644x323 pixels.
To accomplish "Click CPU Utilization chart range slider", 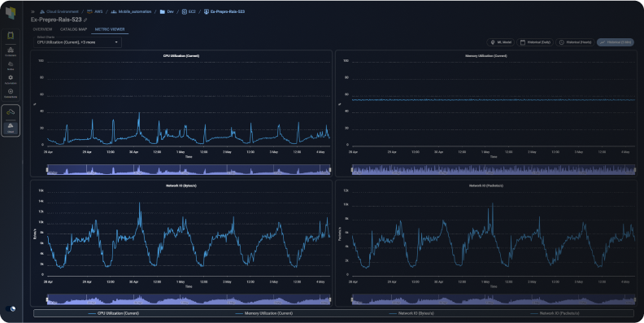I will pyautogui.click(x=189, y=170).
